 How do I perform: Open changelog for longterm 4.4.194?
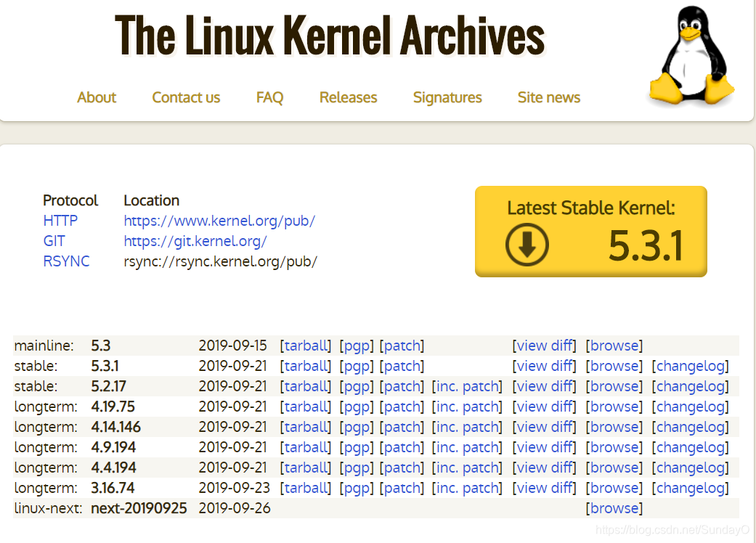coord(691,468)
